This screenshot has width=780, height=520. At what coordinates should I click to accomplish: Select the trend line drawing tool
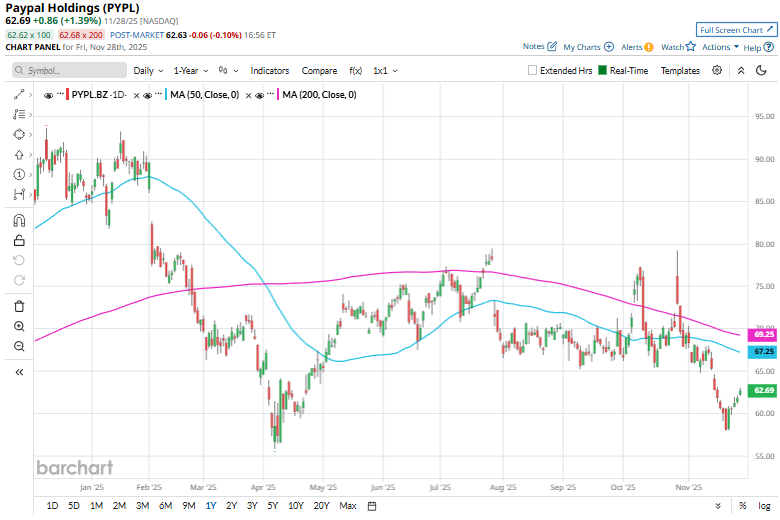[19, 93]
